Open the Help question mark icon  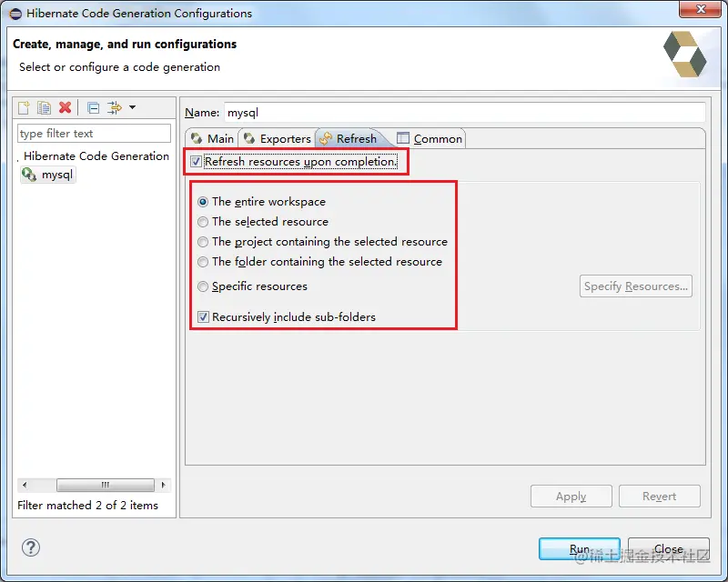tap(30, 547)
